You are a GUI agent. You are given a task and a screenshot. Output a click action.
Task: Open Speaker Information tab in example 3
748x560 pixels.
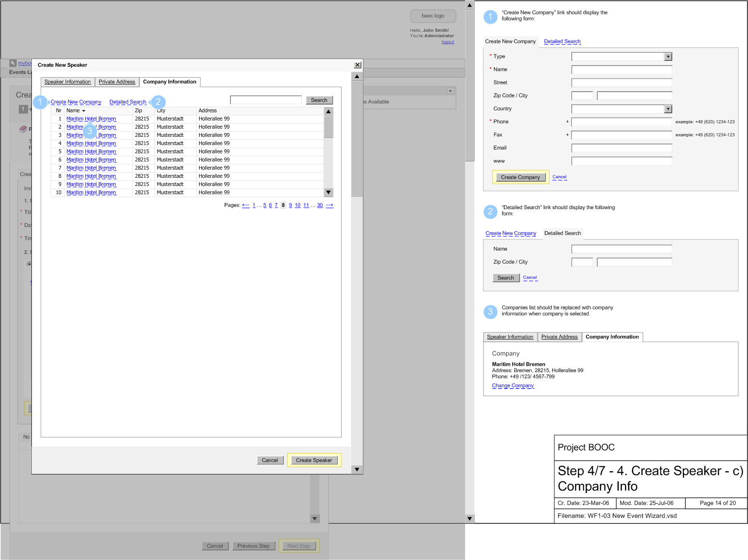[510, 337]
